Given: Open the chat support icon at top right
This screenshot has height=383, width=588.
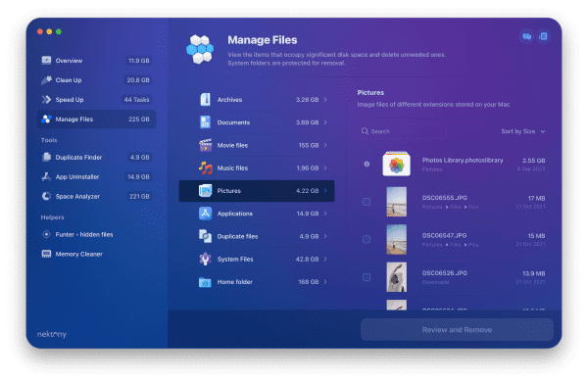Looking at the screenshot, I should [527, 36].
